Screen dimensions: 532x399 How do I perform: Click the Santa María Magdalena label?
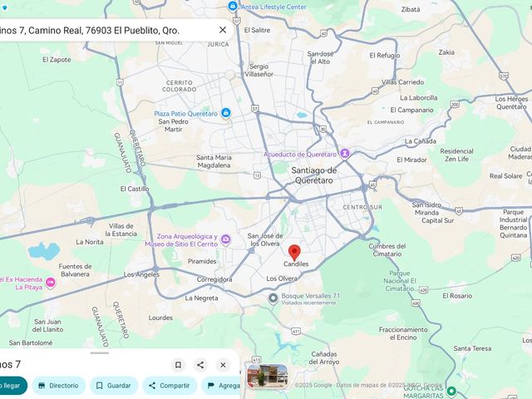214,161
